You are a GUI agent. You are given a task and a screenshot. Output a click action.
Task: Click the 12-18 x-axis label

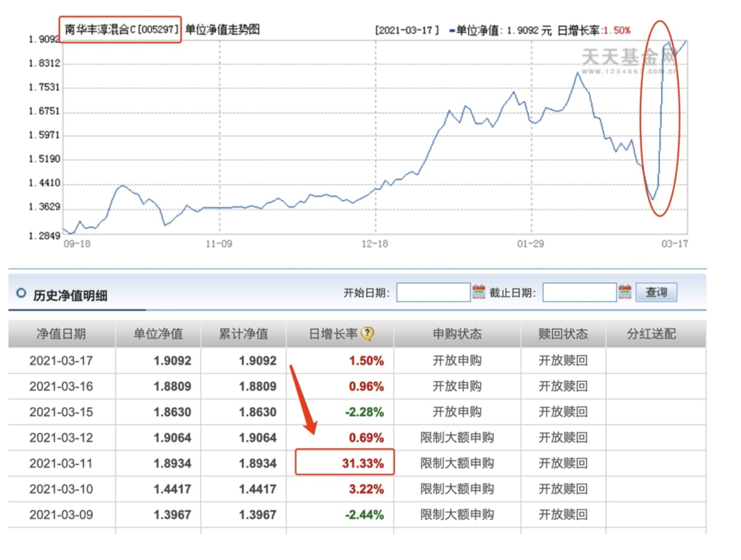pyautogui.click(x=375, y=244)
